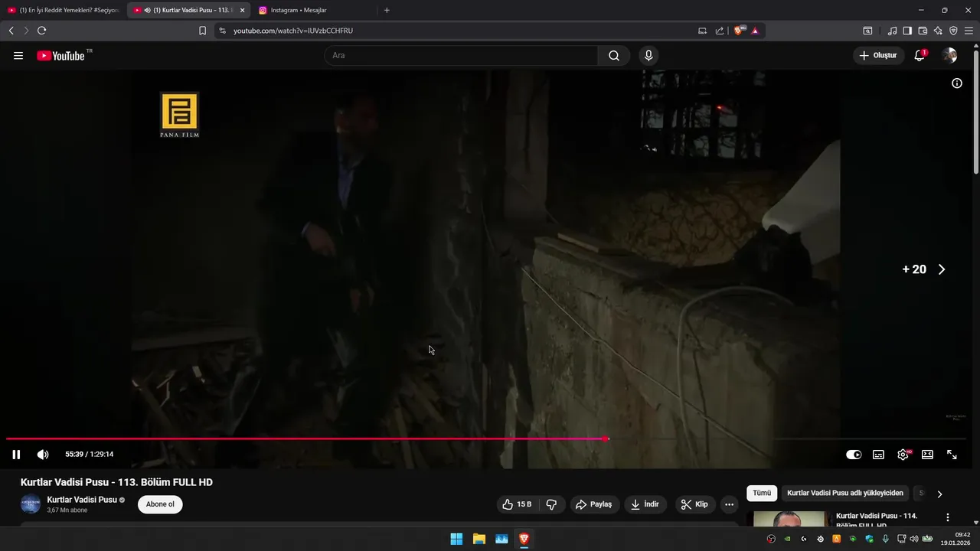Image resolution: width=980 pixels, height=551 pixels.
Task: Open the YouTube guide hamburger menu
Action: (18, 56)
